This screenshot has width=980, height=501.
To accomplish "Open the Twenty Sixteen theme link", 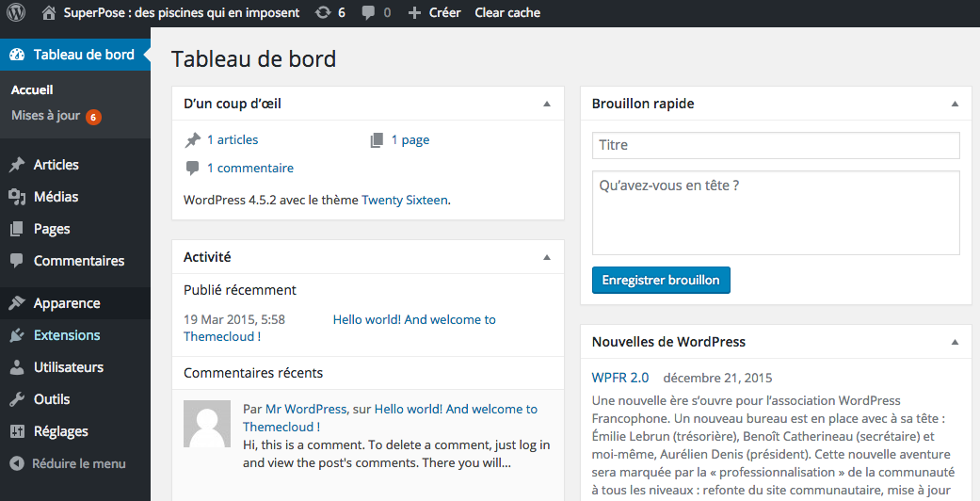I will click(405, 201).
